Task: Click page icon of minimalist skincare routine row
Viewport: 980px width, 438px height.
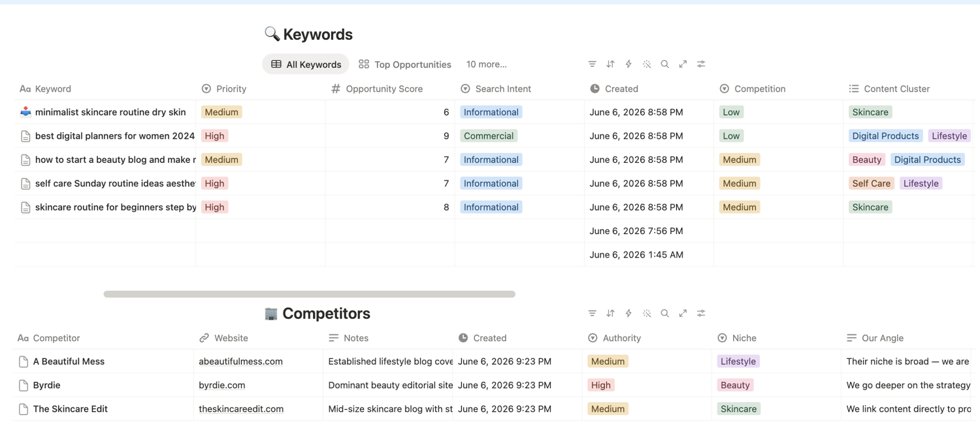Action: click(x=25, y=112)
